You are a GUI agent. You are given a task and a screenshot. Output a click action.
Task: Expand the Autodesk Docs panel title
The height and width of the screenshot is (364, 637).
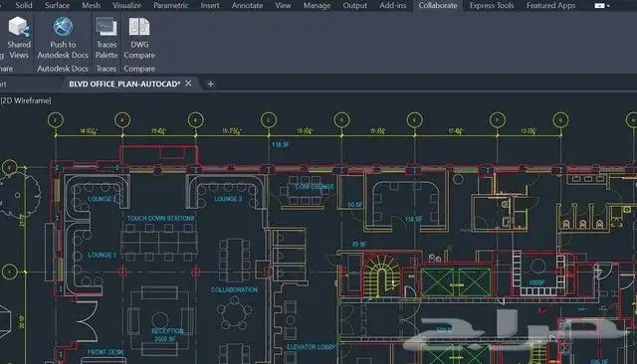[63, 69]
